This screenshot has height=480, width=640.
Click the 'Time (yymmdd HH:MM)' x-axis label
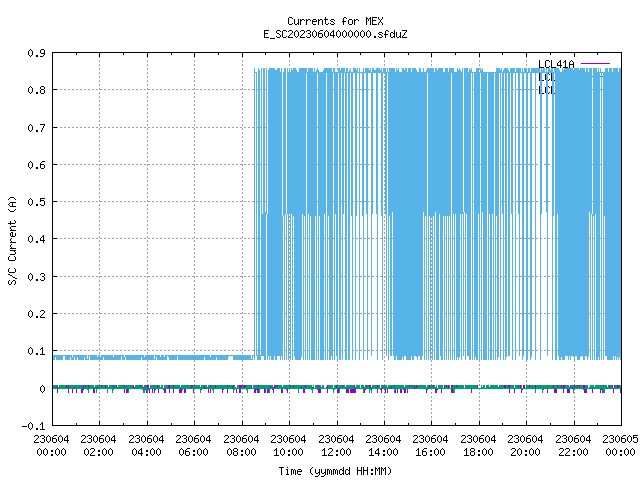coord(335,471)
